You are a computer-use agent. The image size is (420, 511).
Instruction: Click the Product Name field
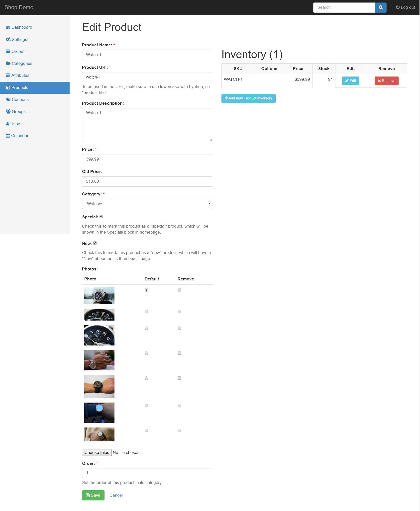pos(147,55)
